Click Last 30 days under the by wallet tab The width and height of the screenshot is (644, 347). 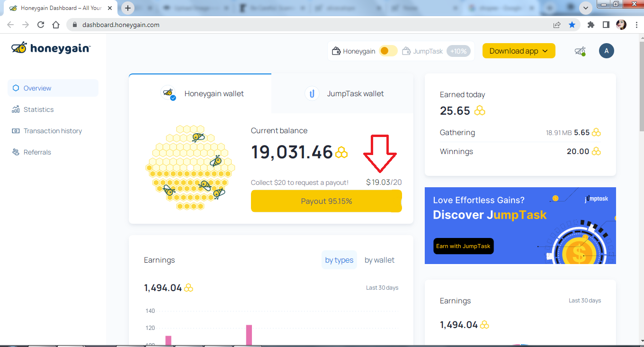tap(382, 288)
